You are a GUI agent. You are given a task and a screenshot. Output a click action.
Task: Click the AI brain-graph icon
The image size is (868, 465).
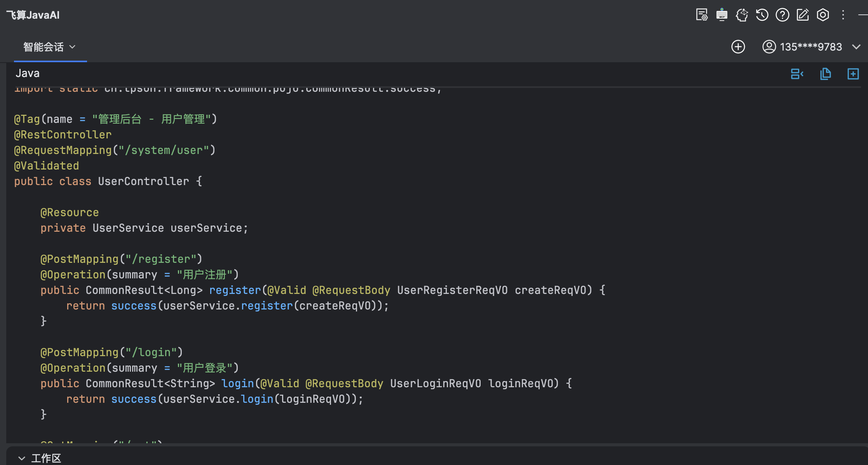click(x=742, y=15)
